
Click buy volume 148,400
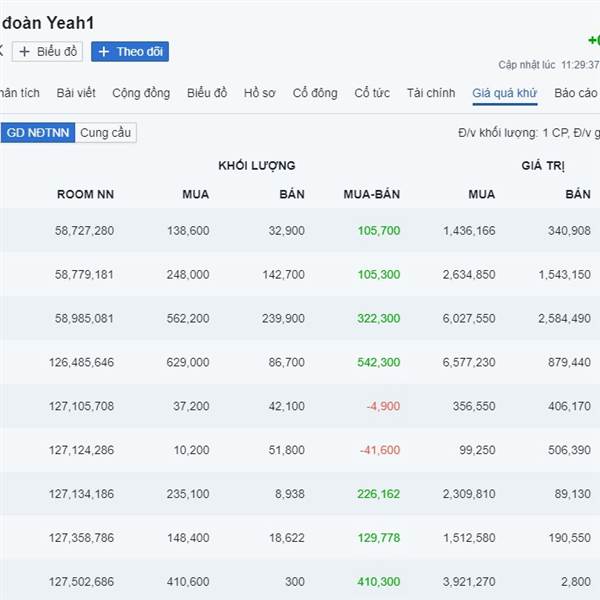click(x=188, y=538)
